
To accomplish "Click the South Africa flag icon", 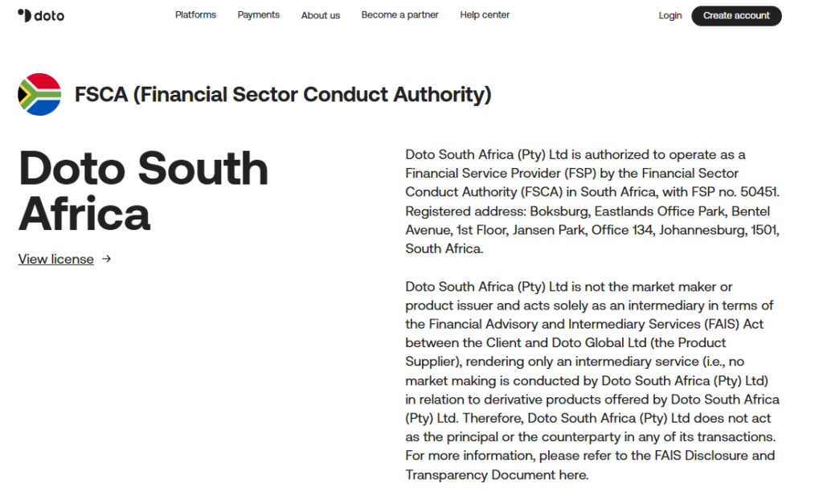I will click(39, 95).
